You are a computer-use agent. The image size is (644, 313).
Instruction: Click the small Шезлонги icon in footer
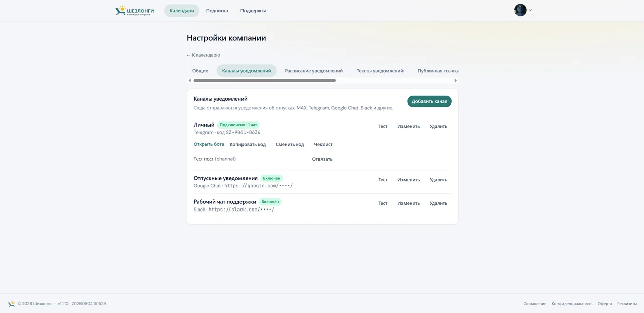coord(11,304)
